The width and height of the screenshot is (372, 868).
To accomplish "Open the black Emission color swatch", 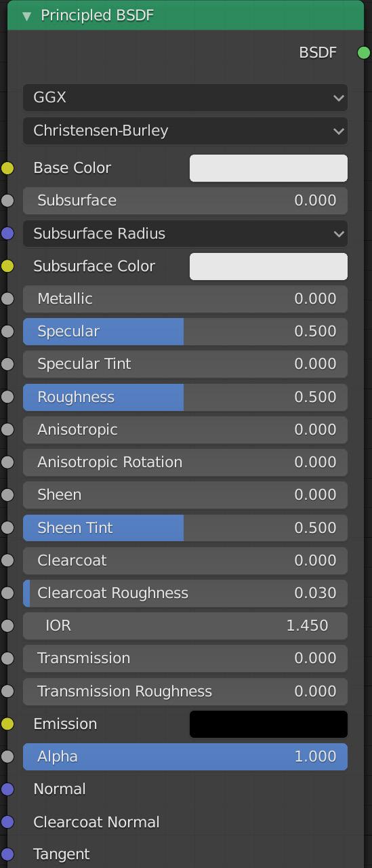I will coord(268,724).
